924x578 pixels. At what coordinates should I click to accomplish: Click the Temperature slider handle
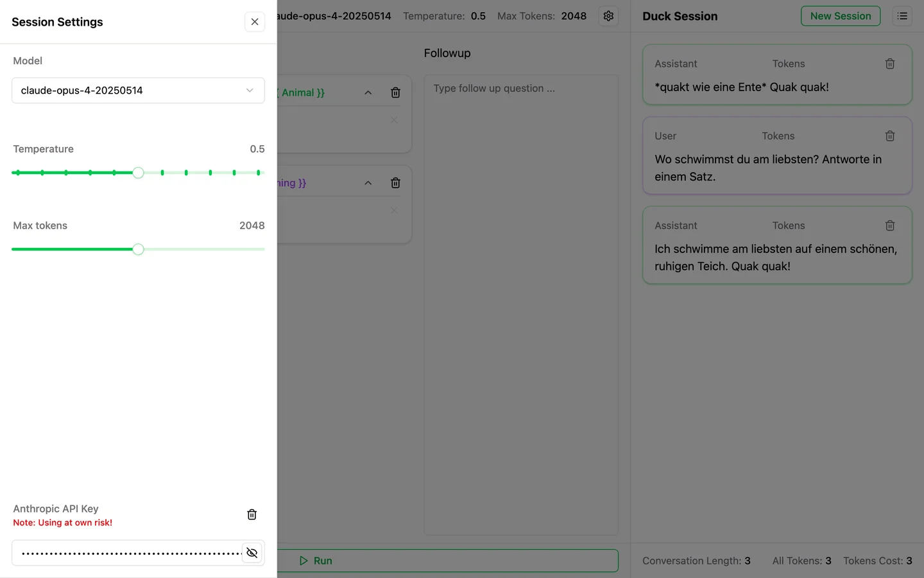click(138, 173)
